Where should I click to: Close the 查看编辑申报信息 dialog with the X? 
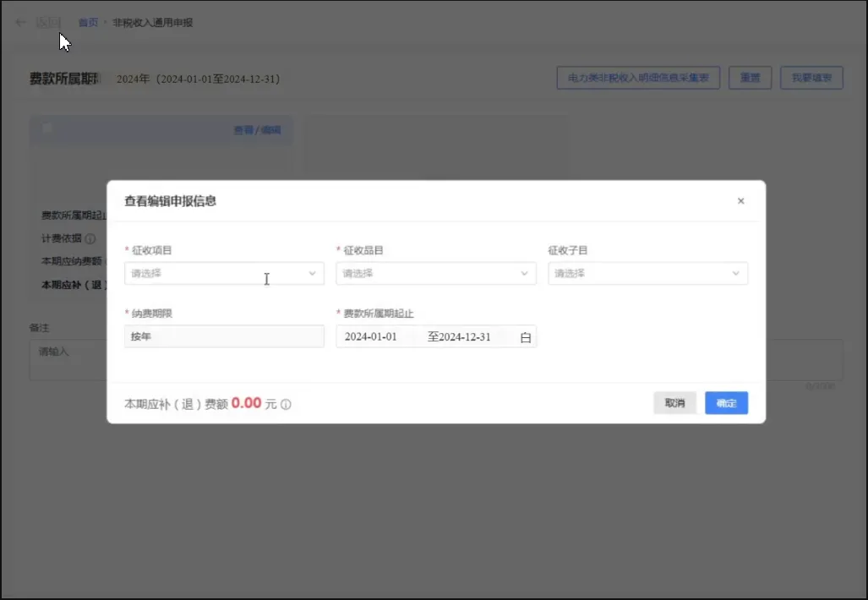(x=740, y=201)
